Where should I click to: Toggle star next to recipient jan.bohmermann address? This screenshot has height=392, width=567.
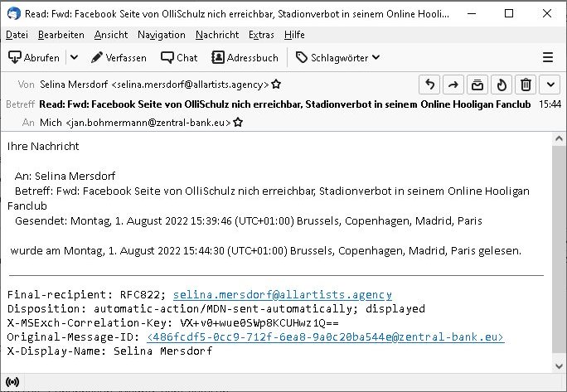[238, 122]
